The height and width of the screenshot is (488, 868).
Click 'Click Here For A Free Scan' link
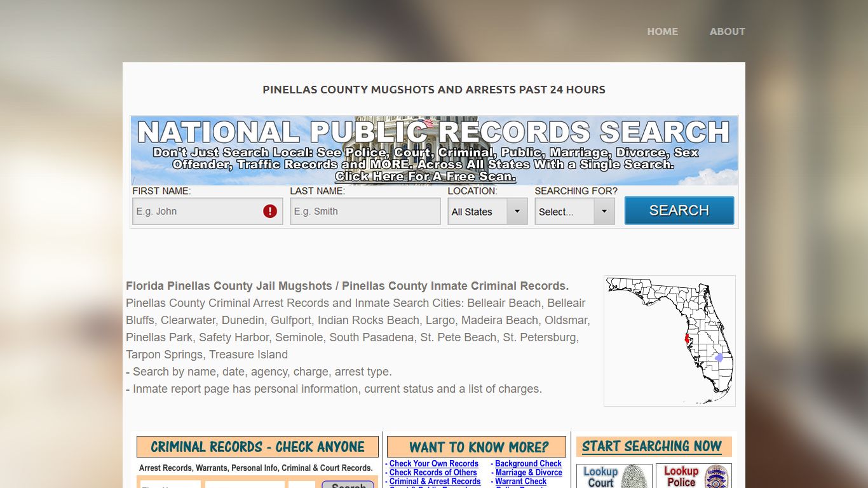[x=425, y=177]
